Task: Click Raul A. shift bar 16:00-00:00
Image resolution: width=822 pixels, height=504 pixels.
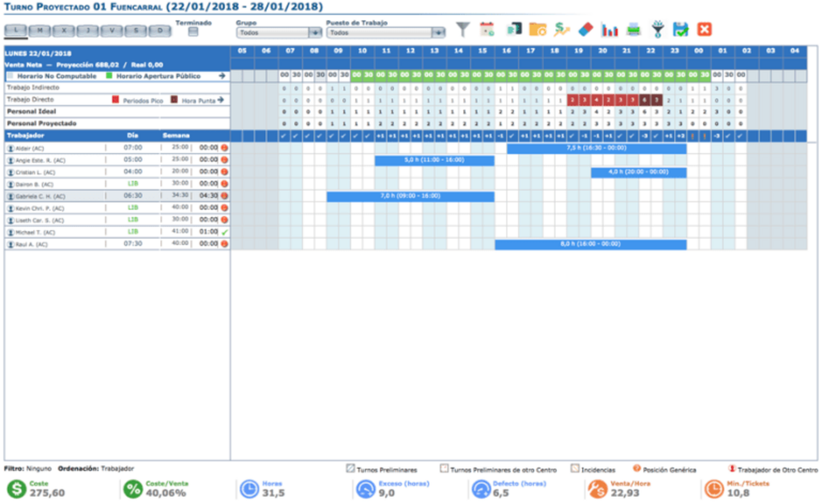Action: [x=590, y=244]
